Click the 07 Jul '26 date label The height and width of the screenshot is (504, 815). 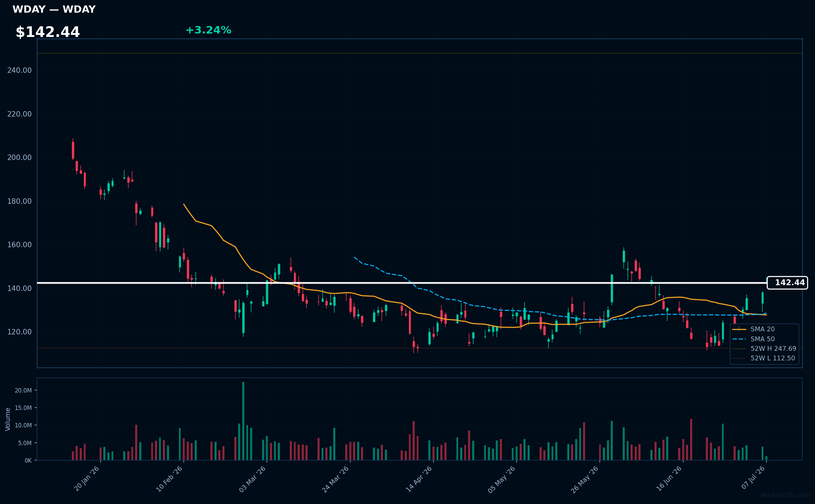[x=753, y=478]
